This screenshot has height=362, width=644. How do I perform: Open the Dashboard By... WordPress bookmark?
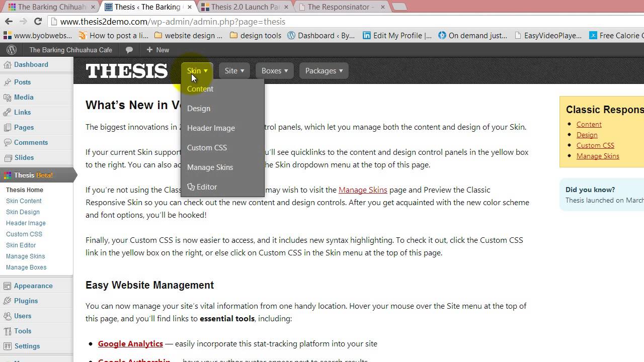[x=321, y=35]
